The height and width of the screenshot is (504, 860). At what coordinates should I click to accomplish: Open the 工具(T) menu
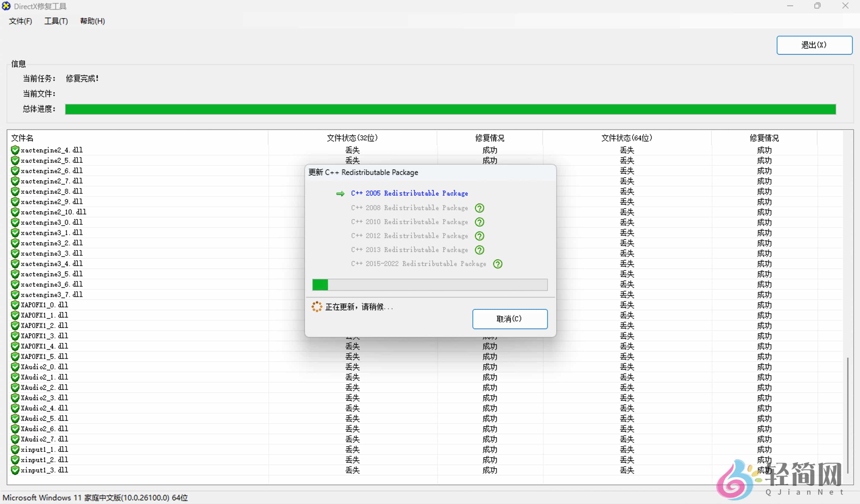(56, 21)
